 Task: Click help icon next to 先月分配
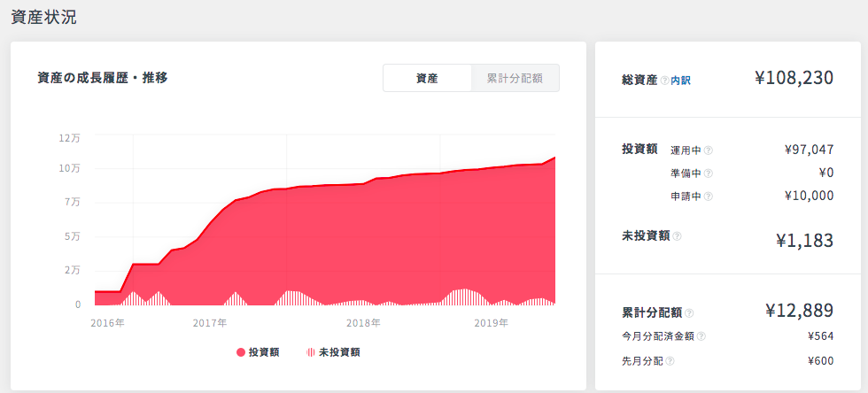(x=670, y=361)
